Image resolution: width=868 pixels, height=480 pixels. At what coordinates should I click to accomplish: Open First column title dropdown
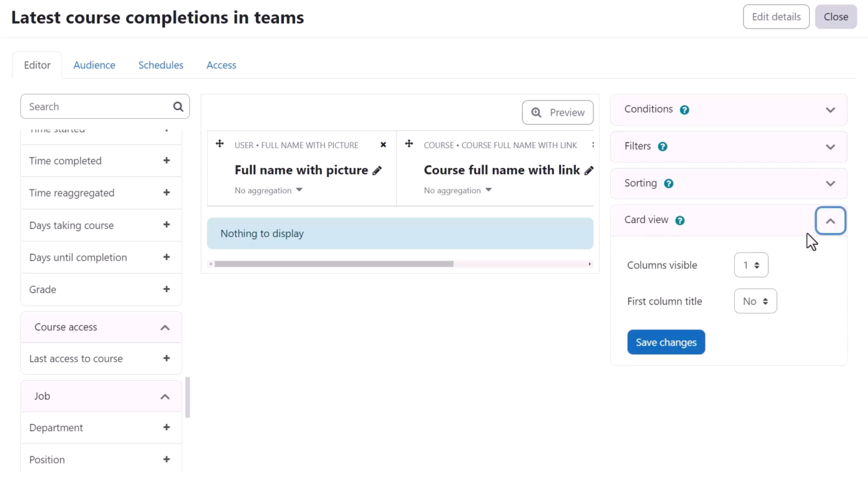coord(755,302)
